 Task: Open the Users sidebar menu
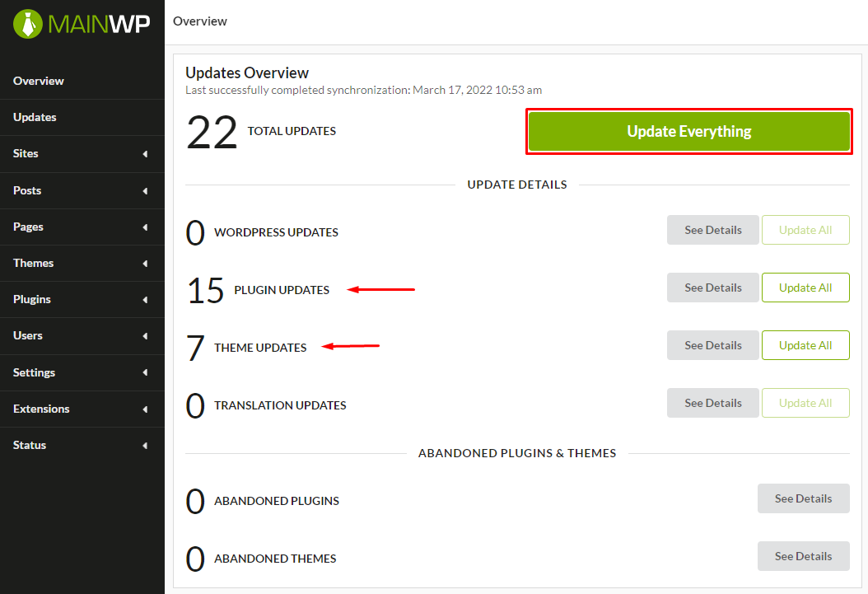click(x=82, y=335)
